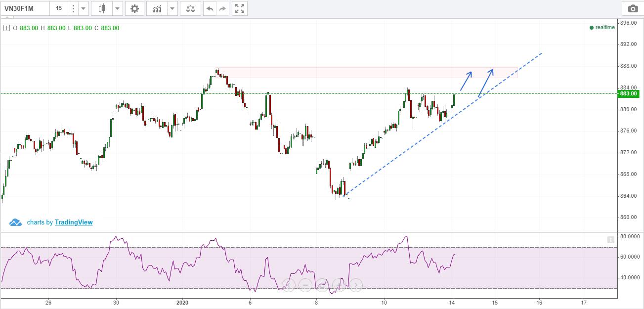Click the 2020 date axis label
The width and height of the screenshot is (644, 309).
182,303
